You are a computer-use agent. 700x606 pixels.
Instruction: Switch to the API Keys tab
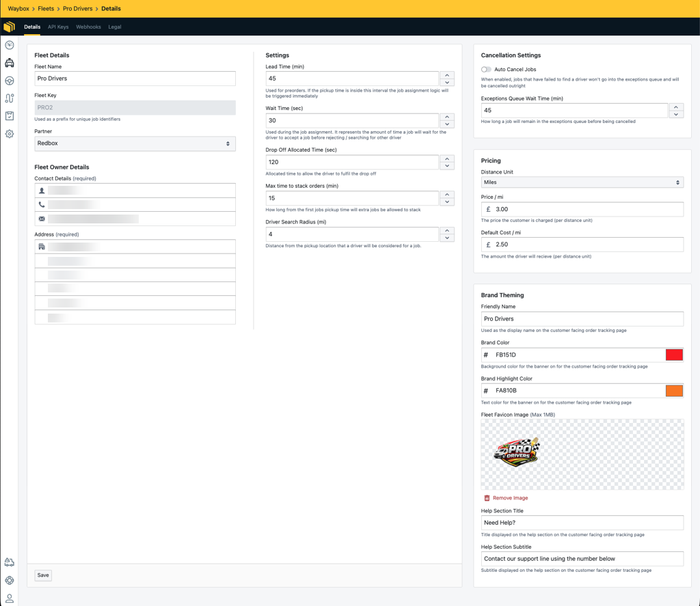[x=58, y=27]
